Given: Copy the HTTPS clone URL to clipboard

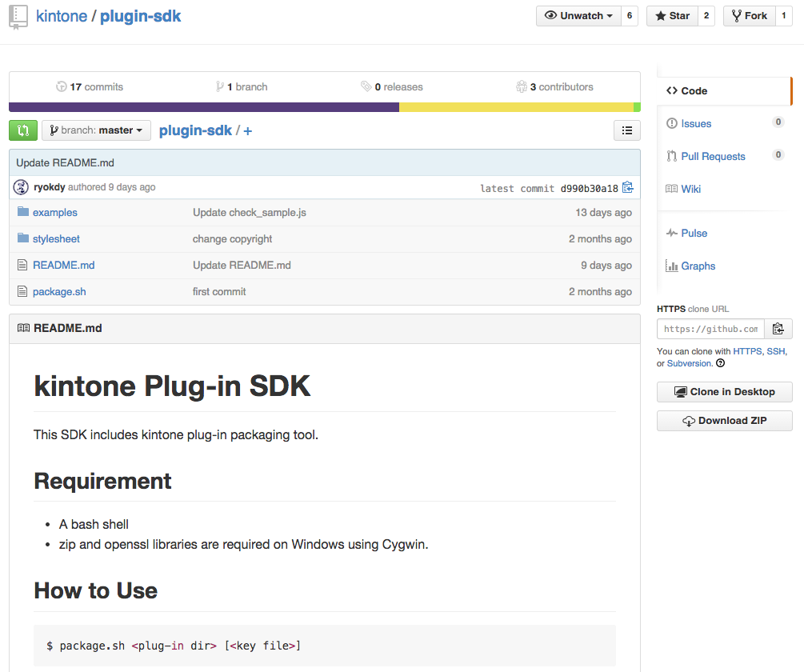Looking at the screenshot, I should pyautogui.click(x=778, y=329).
